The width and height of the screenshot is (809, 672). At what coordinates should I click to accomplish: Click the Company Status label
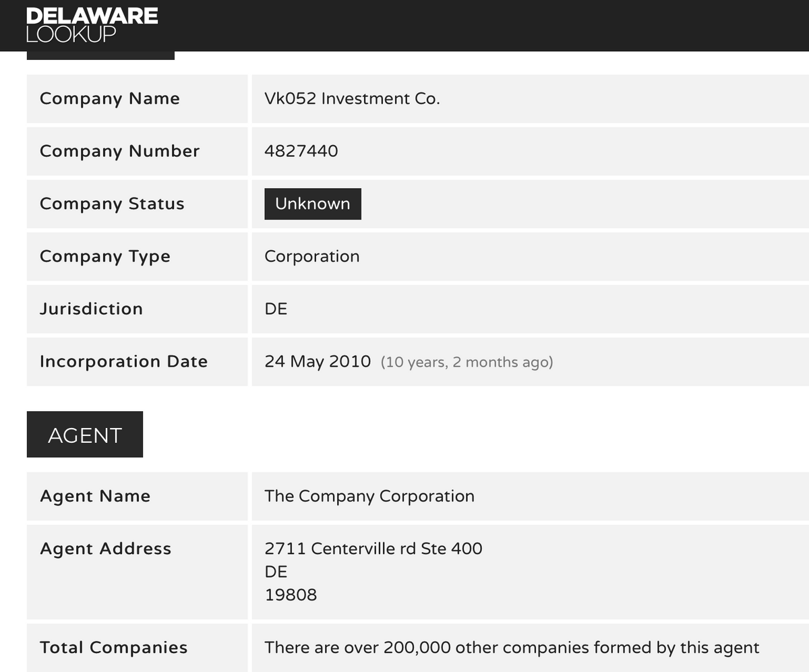pos(112,204)
